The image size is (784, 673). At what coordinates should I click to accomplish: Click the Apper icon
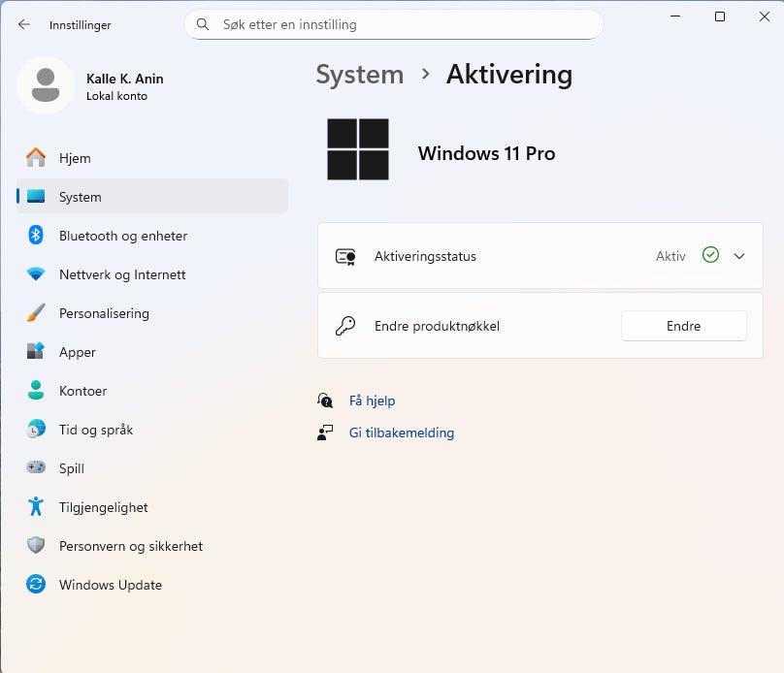pos(36,351)
